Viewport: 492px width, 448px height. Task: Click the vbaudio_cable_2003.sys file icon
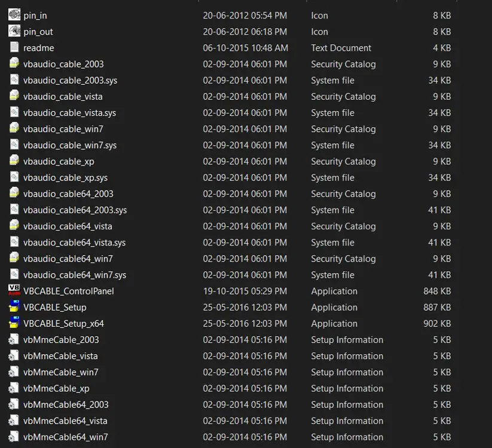[14, 79]
